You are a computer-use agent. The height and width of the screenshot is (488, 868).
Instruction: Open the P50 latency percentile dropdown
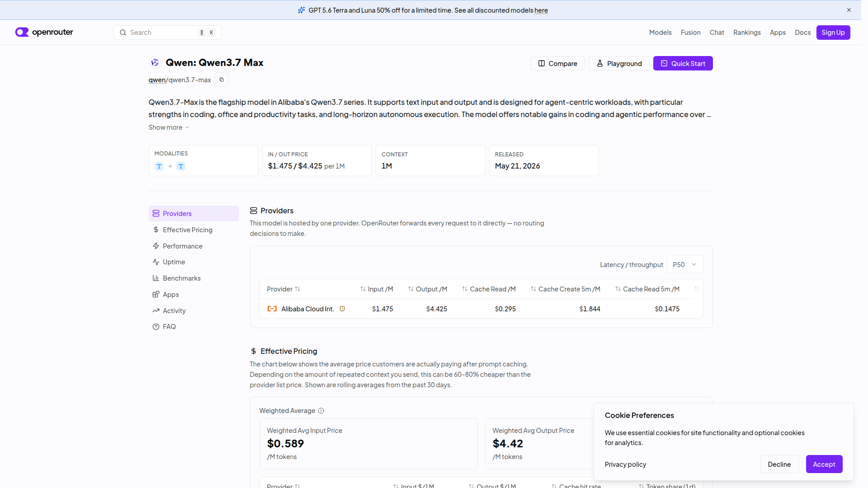point(685,264)
